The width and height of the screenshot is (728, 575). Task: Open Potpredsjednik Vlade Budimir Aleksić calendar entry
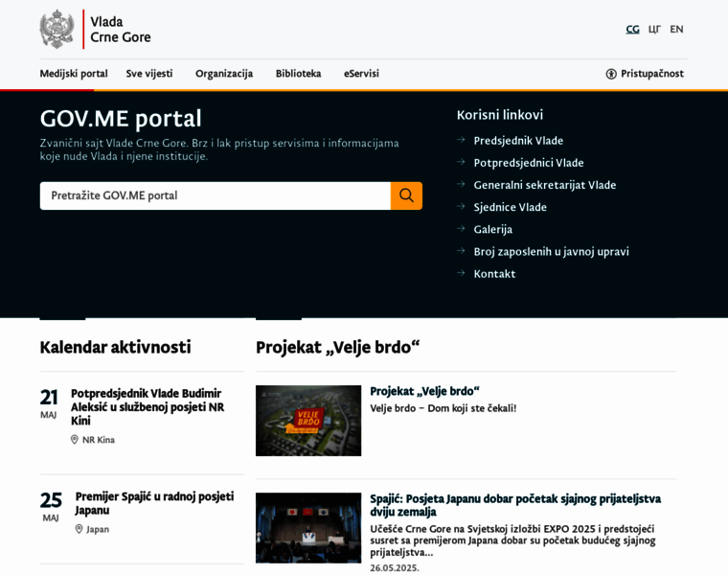[148, 407]
